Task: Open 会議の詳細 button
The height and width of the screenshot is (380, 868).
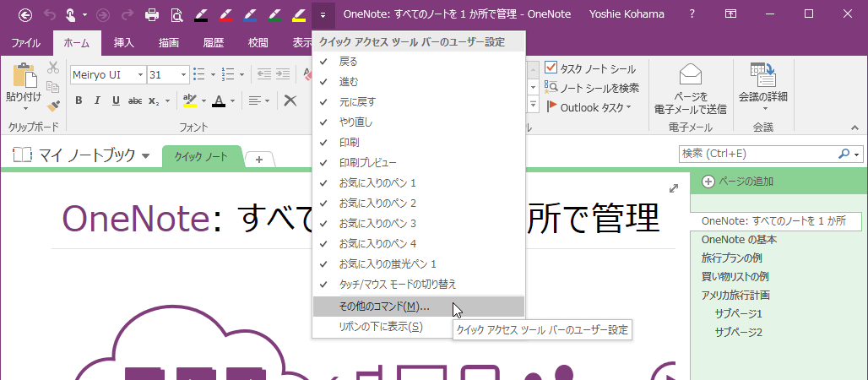Action: click(762, 88)
